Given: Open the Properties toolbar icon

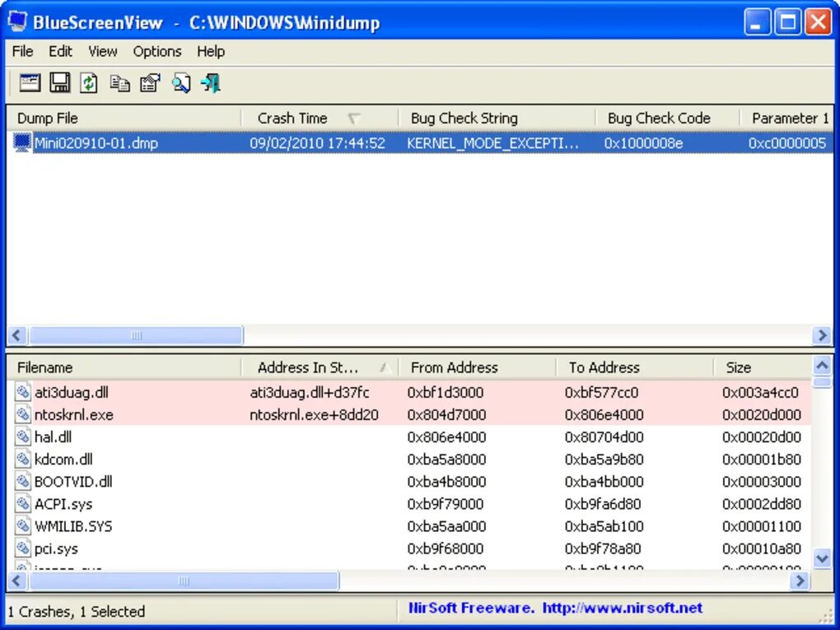Looking at the screenshot, I should pos(150,83).
